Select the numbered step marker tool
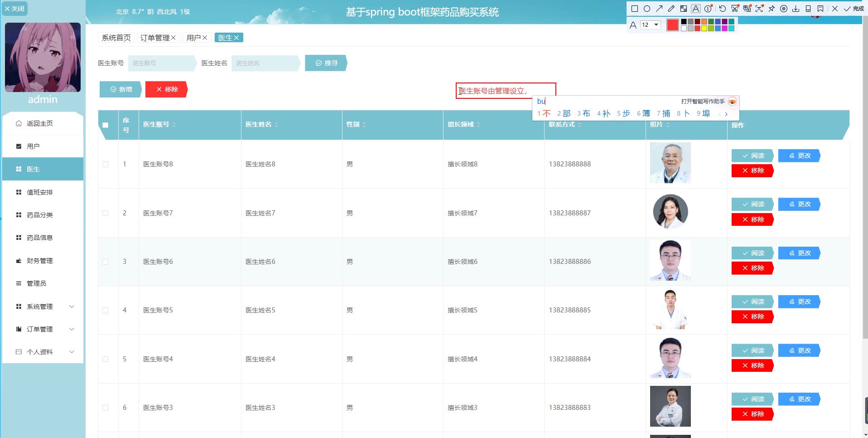The height and width of the screenshot is (438, 868). 709,9
